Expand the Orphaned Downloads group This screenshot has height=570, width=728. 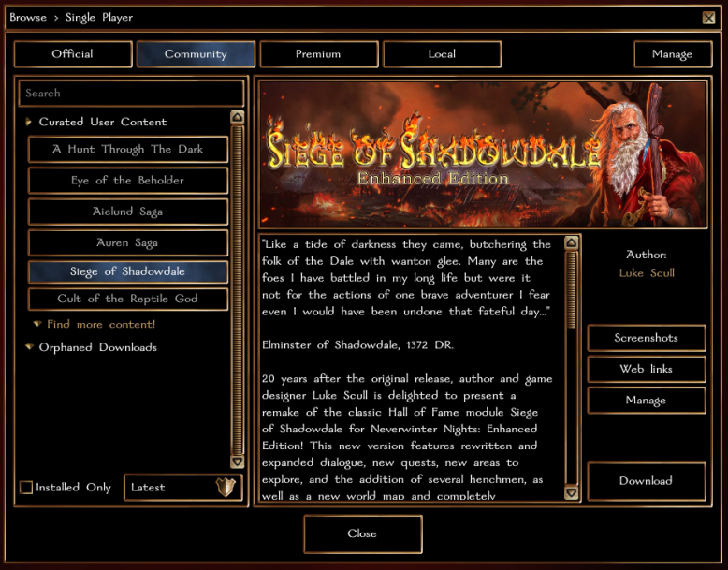(29, 346)
